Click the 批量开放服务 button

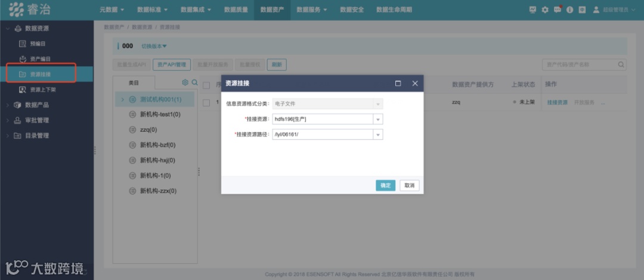coord(213,64)
